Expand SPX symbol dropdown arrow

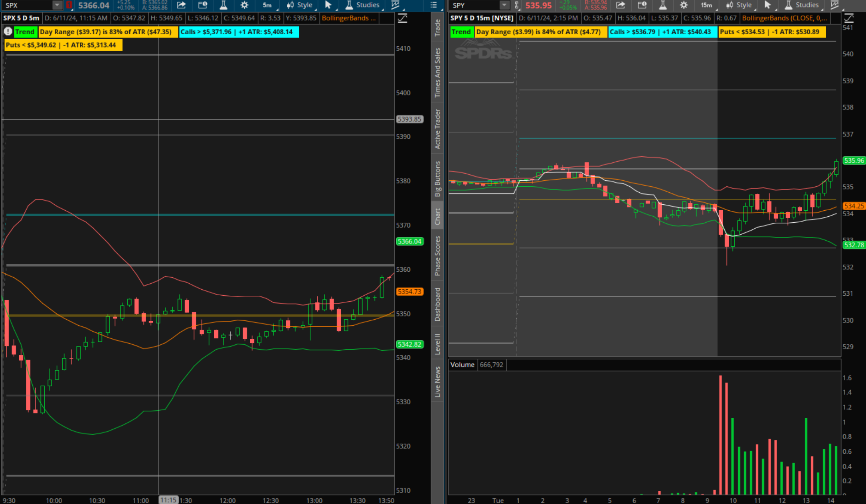coord(57,5)
